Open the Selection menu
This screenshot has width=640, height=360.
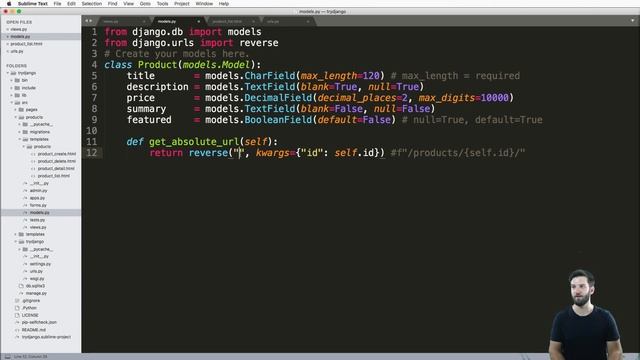click(x=91, y=4)
